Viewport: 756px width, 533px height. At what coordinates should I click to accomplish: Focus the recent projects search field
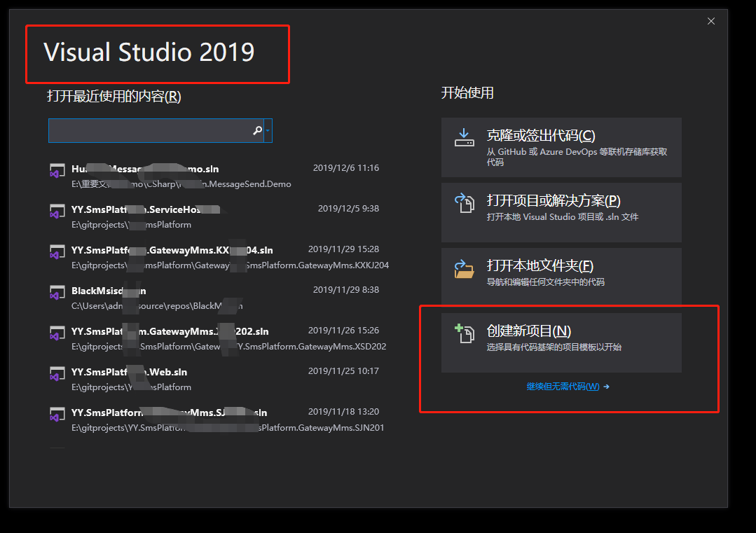[x=156, y=130]
